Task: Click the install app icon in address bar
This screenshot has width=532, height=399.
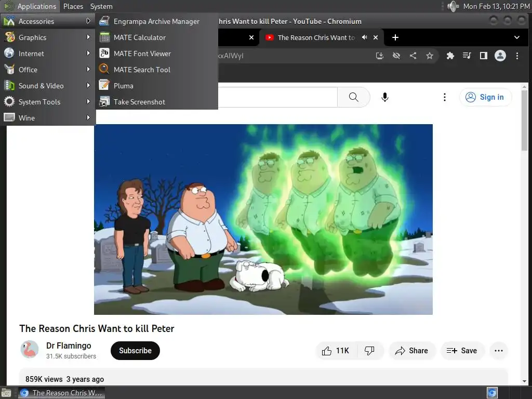Action: point(380,56)
